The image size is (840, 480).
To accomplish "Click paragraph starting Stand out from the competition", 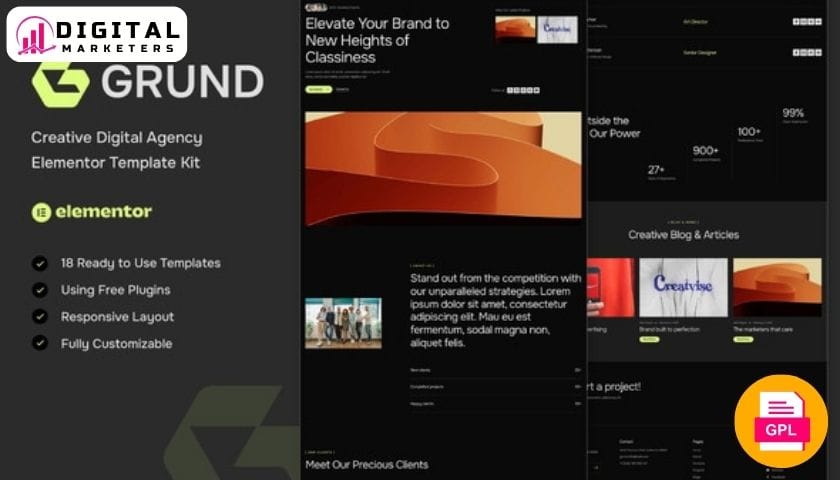I will (x=496, y=310).
